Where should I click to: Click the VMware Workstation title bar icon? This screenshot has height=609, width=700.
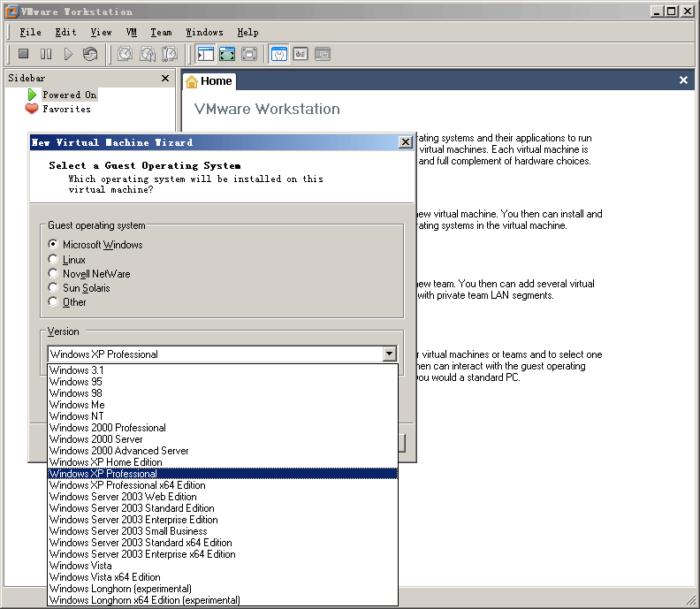tap(12, 11)
